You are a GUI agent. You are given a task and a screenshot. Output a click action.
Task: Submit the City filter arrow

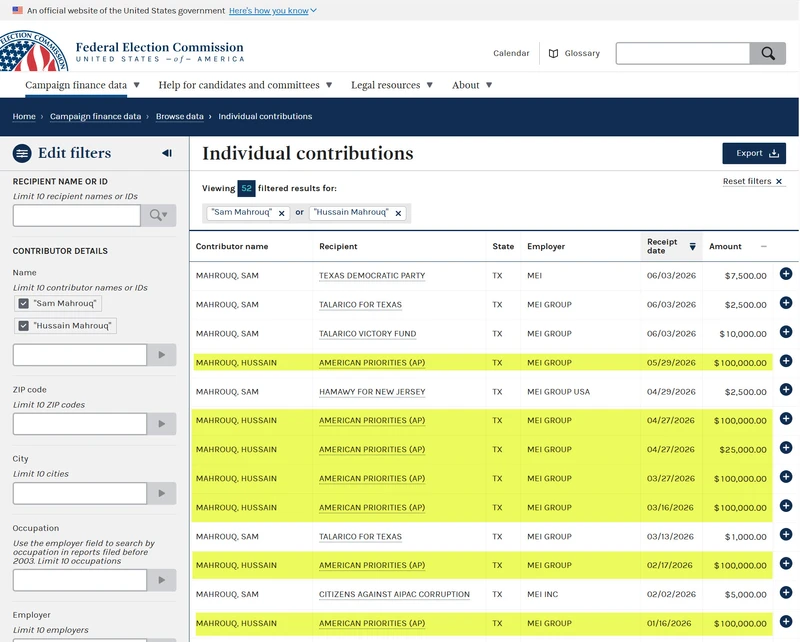pyautogui.click(x=162, y=493)
